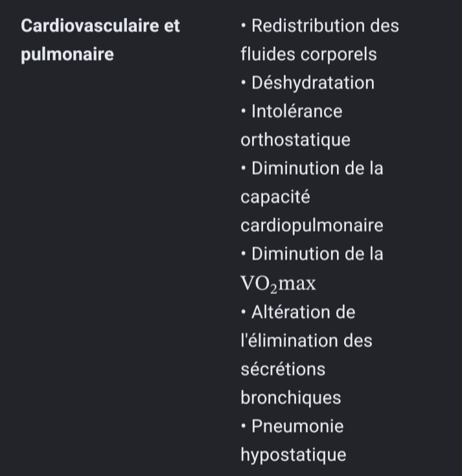Click the word 'sécrétions'
Viewport: 462px width, 476px height.
click(283, 369)
